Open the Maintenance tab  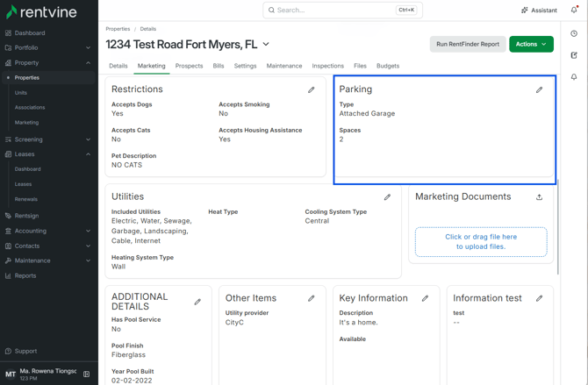click(x=284, y=66)
